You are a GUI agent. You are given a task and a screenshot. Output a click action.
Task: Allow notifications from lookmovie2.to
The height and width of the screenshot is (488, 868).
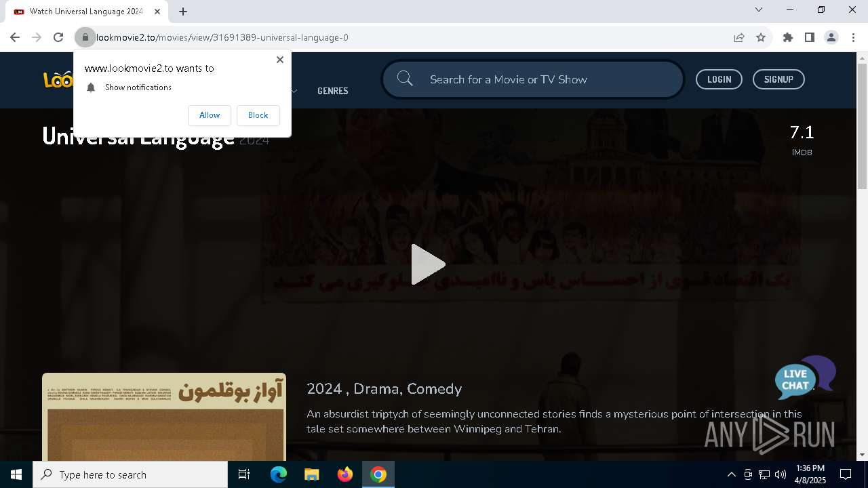210,115
